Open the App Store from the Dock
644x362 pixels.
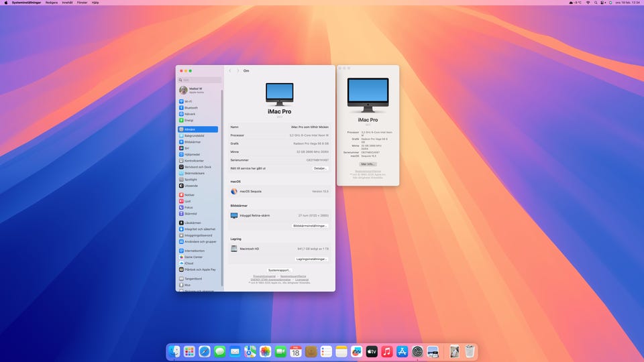pyautogui.click(x=402, y=351)
